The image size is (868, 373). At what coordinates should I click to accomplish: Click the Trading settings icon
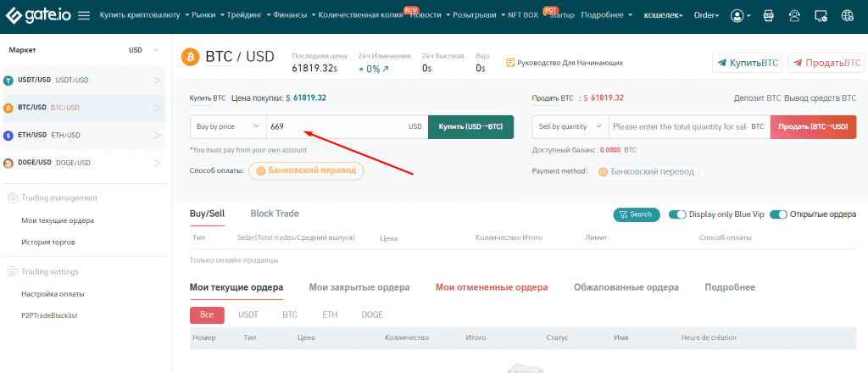(x=13, y=272)
